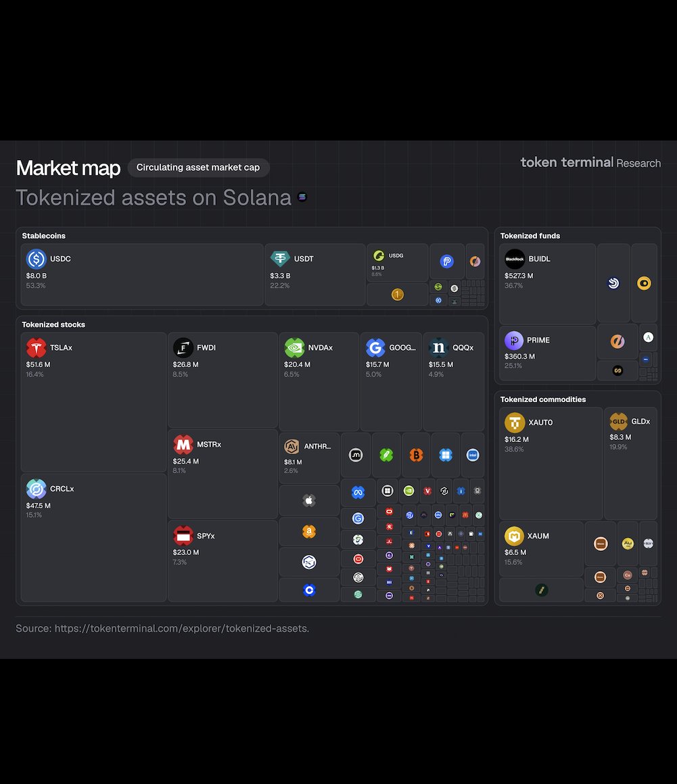Click the Stablecoins section heading
Screen dimensions: 677x784
point(43,236)
